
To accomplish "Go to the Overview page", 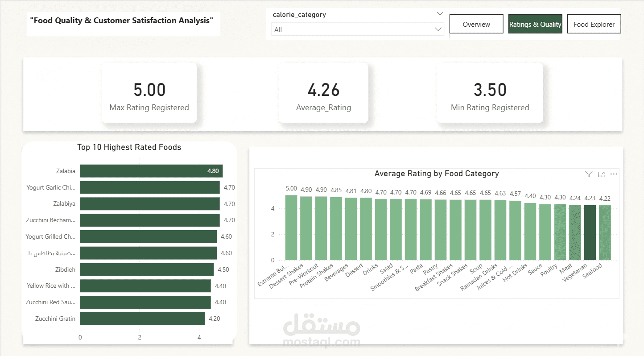I will click(x=476, y=24).
